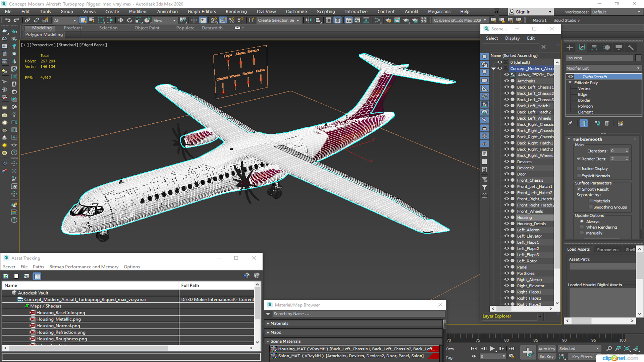Collapse Concept_Modern_Aircraft layer in Scene Explorer

click(493, 68)
